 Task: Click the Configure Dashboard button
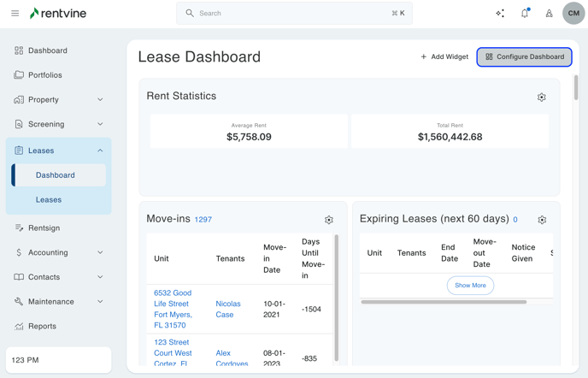(525, 56)
